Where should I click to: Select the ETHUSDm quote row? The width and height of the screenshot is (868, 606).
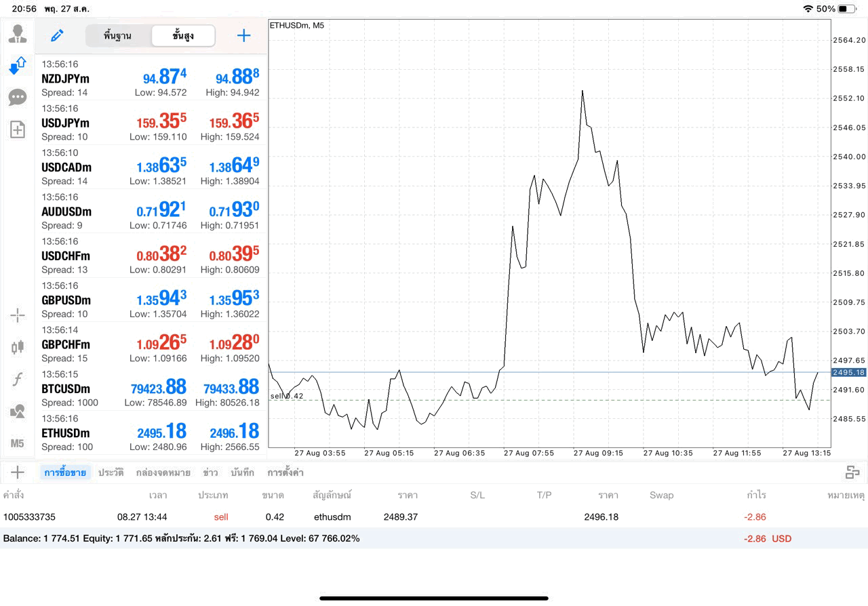pos(151,433)
